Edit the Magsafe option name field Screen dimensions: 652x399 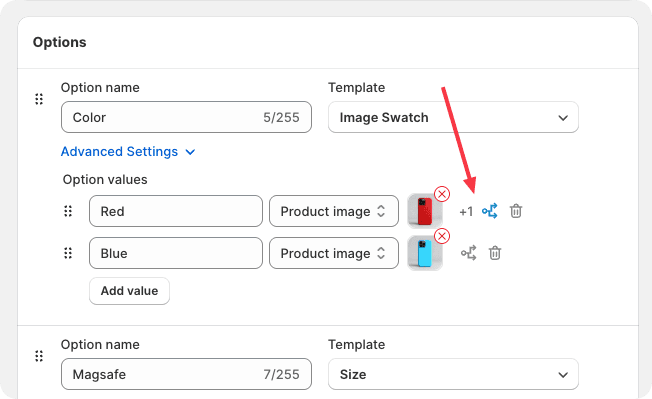(x=186, y=374)
